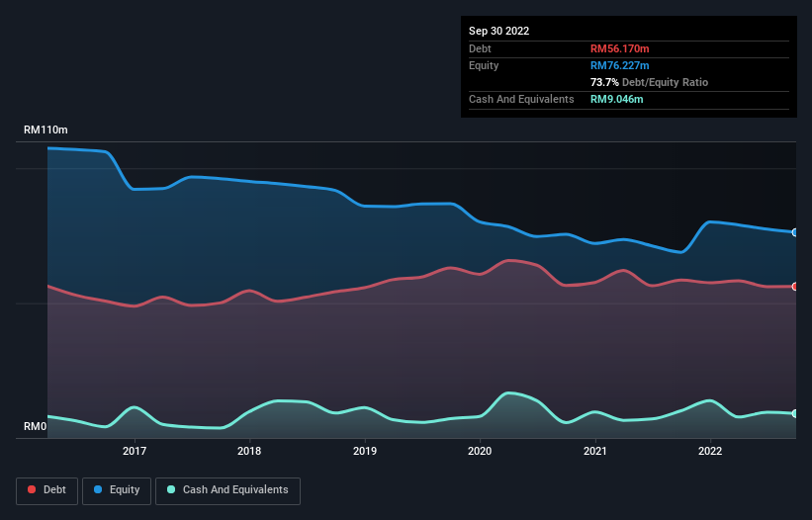Click the teal Cash legend dot
Screen dimensions: 812x520
tap(171, 489)
